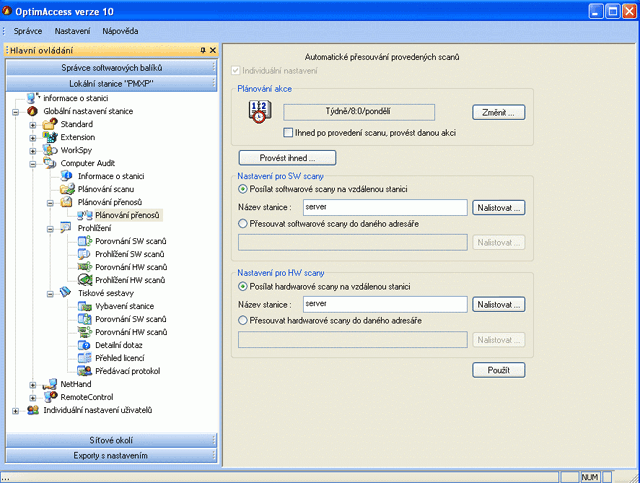Expand the NetHand tree node
Image resolution: width=640 pixels, height=483 pixels.
click(33, 385)
